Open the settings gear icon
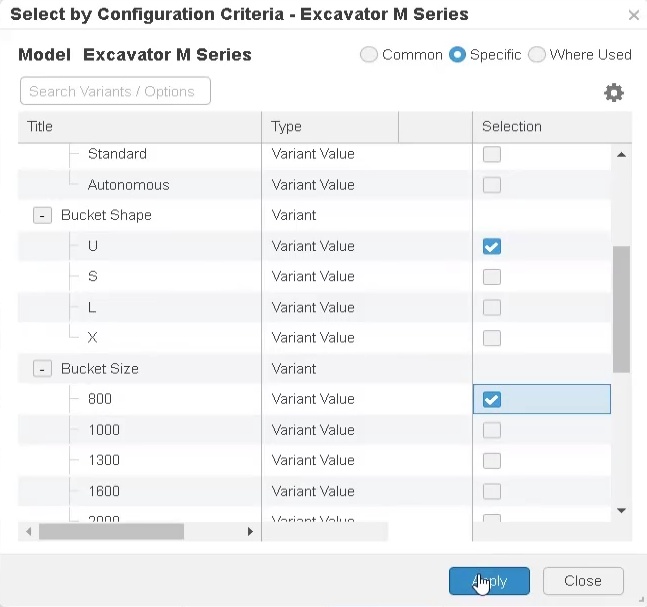 pos(614,93)
